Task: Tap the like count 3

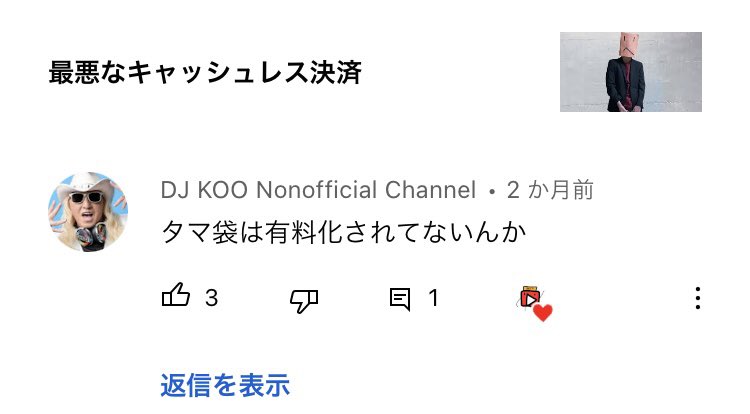Action: pyautogui.click(x=211, y=298)
